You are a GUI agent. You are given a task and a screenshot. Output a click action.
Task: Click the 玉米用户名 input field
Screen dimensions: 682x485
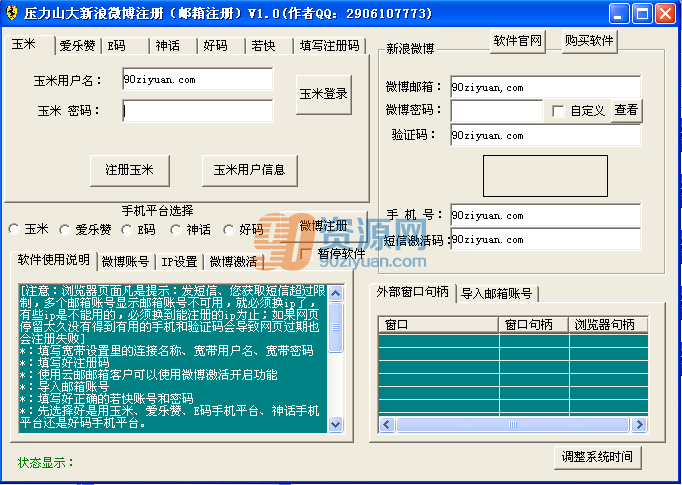coord(198,79)
